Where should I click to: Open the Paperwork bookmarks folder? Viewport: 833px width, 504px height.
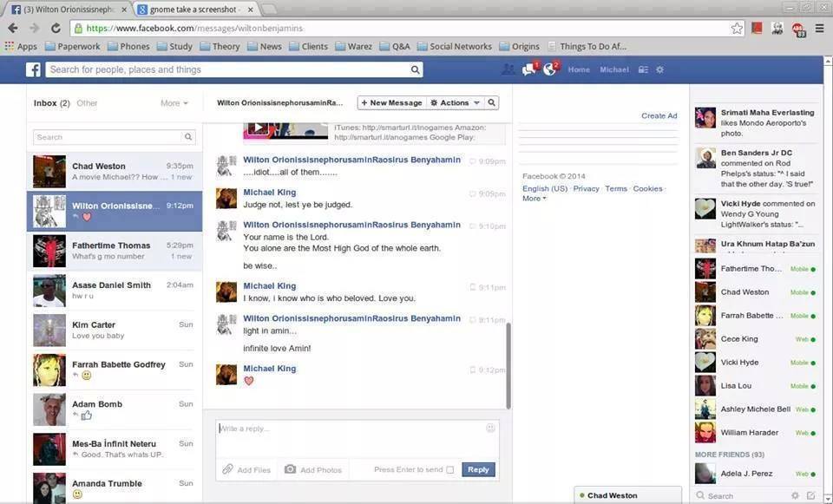73,46
